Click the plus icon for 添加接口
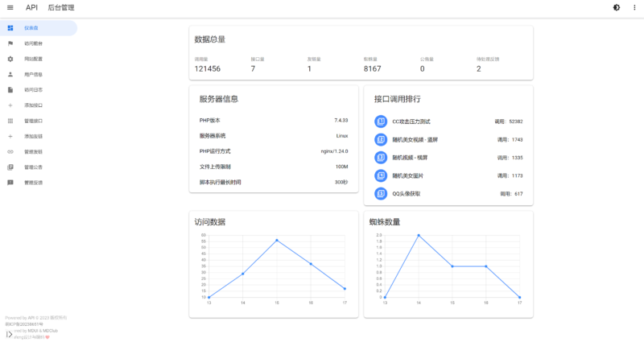 click(x=10, y=105)
